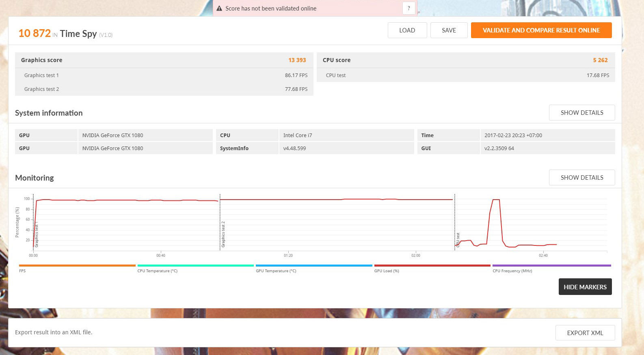Click the Graphics test 1 chart marker
The image size is (644, 355).
[x=37, y=235]
